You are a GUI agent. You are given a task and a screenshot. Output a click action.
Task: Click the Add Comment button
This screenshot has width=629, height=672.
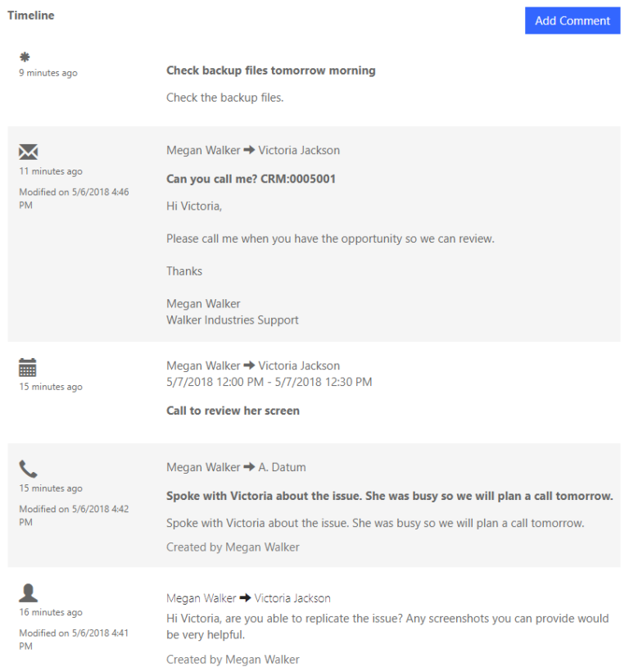572,20
